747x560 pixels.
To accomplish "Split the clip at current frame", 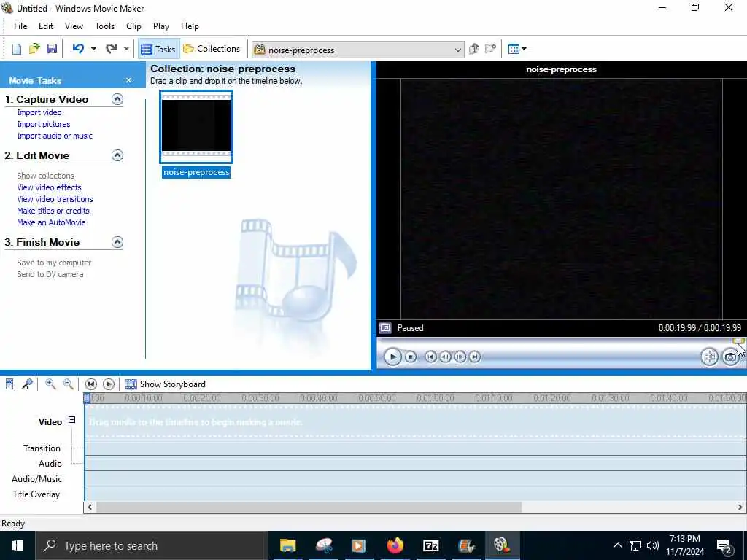I will (x=709, y=357).
